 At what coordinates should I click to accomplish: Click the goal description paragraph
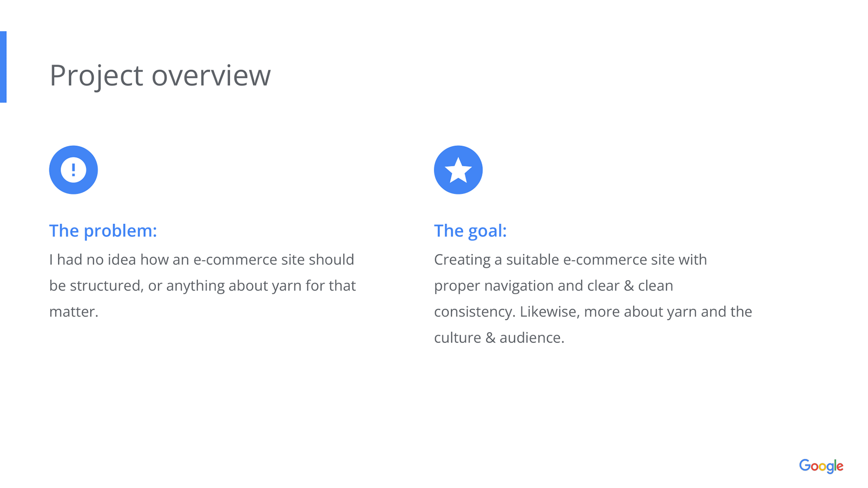[x=593, y=299]
